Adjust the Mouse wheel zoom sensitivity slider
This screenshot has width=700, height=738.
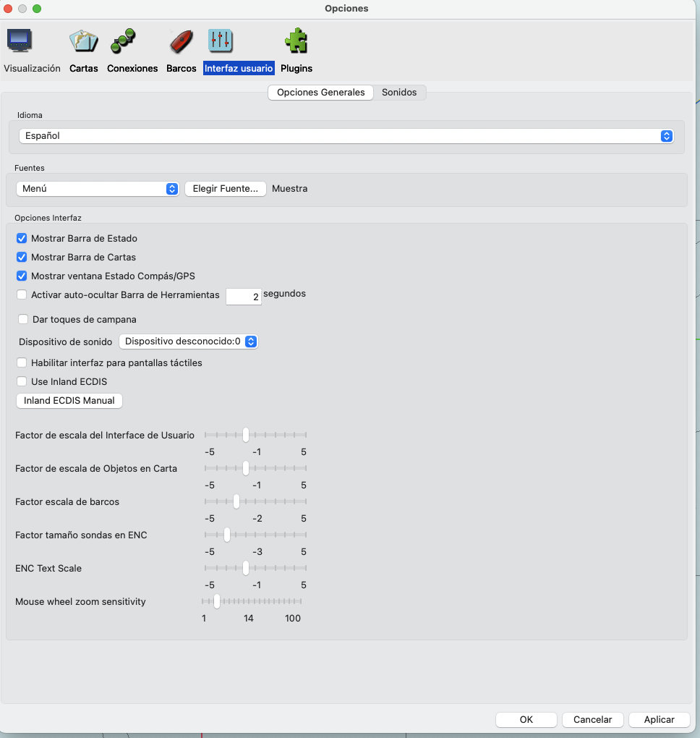click(x=215, y=601)
